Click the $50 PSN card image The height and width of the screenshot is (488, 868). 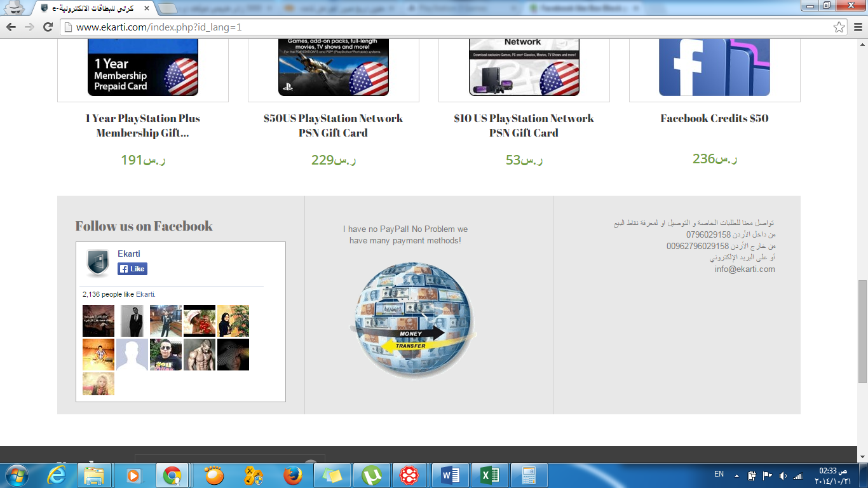click(334, 67)
